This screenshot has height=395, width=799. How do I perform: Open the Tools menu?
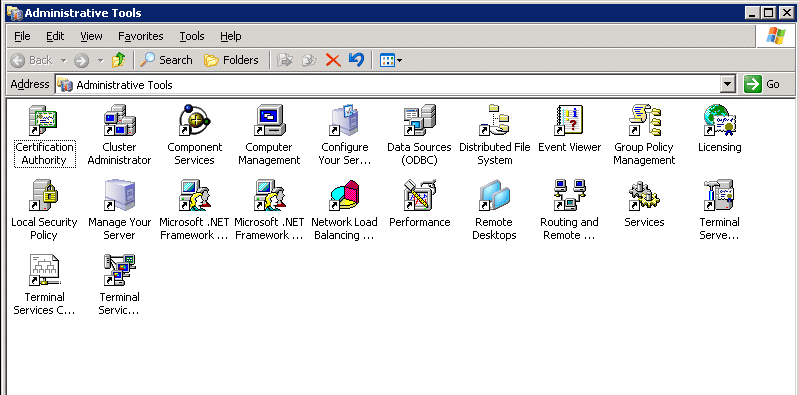click(192, 36)
